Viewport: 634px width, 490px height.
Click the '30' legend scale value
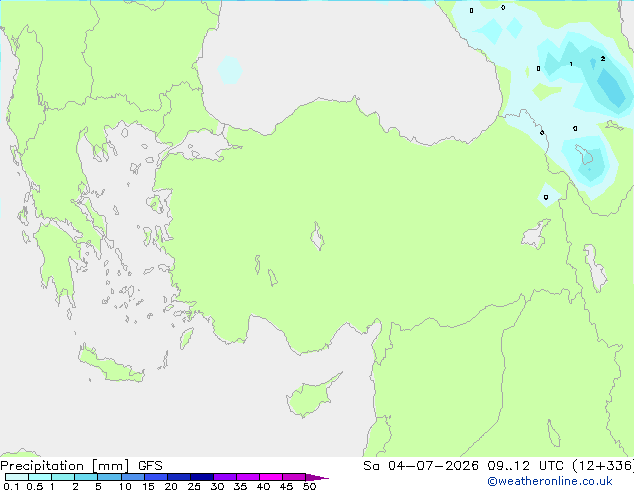coord(217,486)
